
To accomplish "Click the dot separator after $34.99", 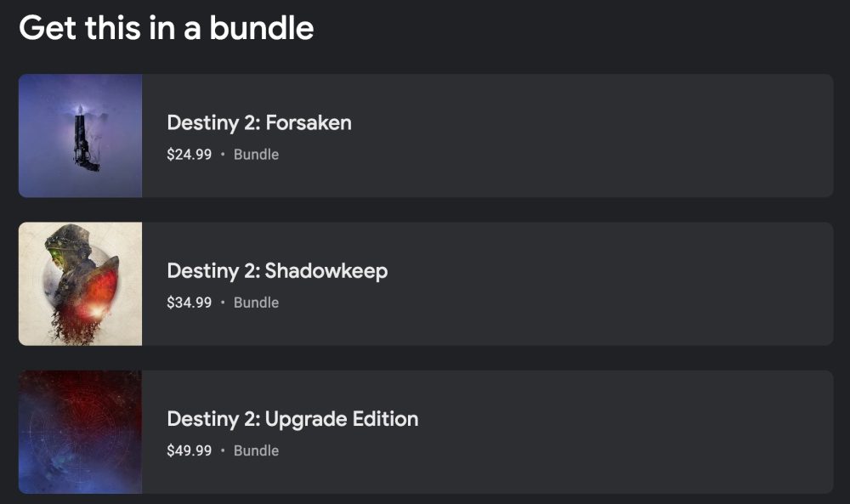I will click(x=223, y=303).
